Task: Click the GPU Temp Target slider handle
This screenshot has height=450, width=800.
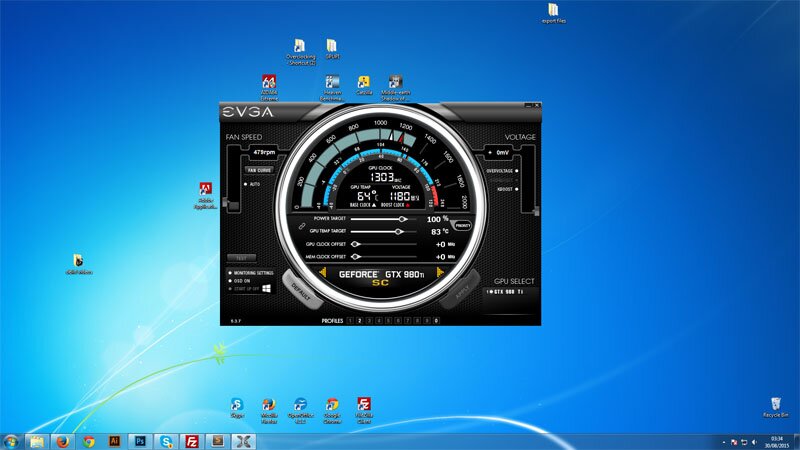Action: pyautogui.click(x=399, y=232)
